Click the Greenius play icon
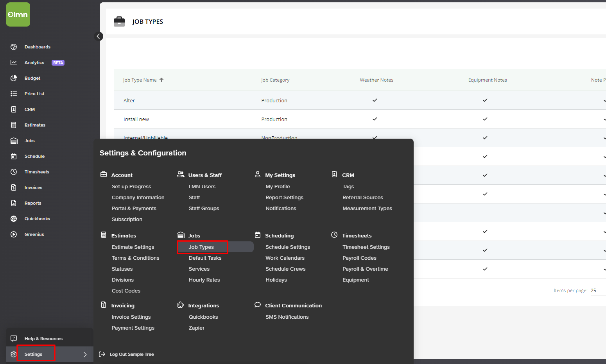 pyautogui.click(x=14, y=234)
